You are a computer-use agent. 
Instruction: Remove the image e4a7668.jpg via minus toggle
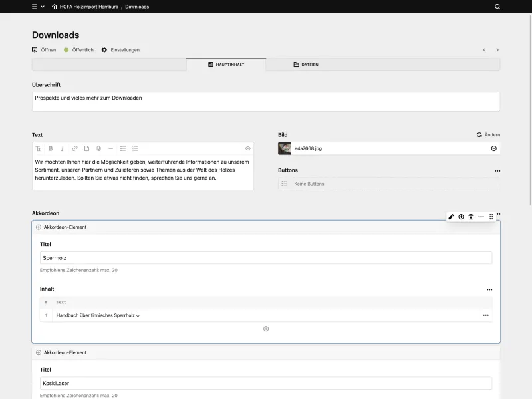point(493,148)
